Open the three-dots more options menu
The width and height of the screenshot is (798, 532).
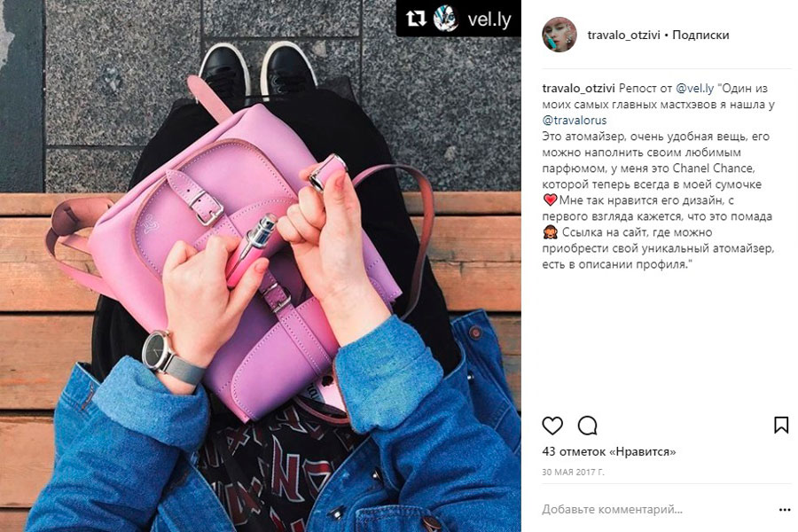[x=785, y=510]
